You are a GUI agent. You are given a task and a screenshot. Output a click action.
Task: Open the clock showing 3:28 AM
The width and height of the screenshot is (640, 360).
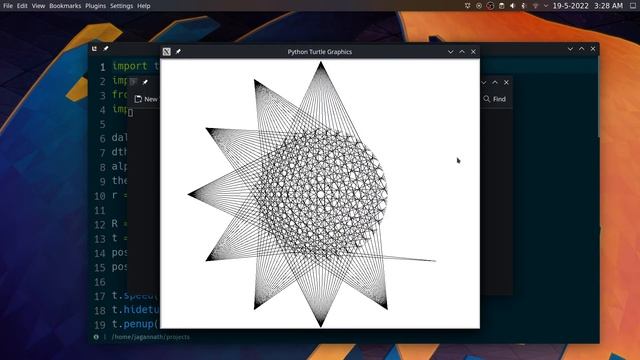tap(609, 6)
